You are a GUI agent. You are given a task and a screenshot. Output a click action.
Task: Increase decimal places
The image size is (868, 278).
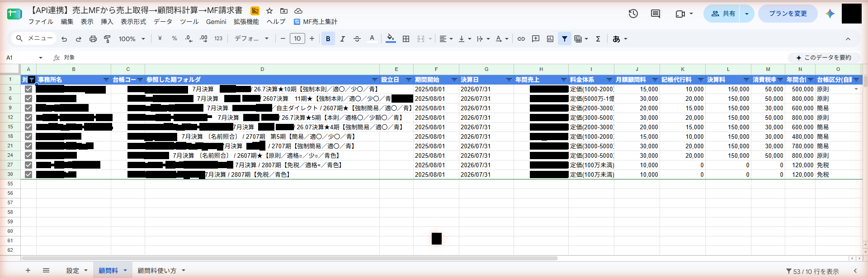[203, 39]
